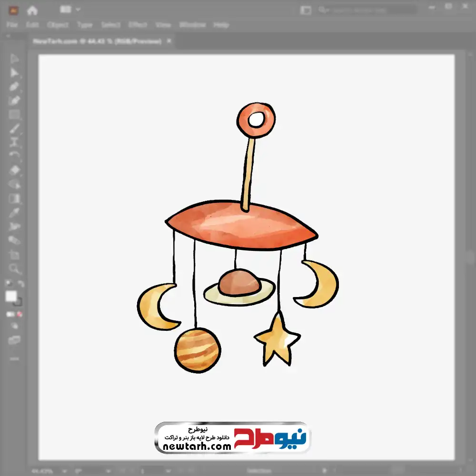476x476 pixels.
Task: Choose the Rectangle tool
Action: (x=14, y=114)
